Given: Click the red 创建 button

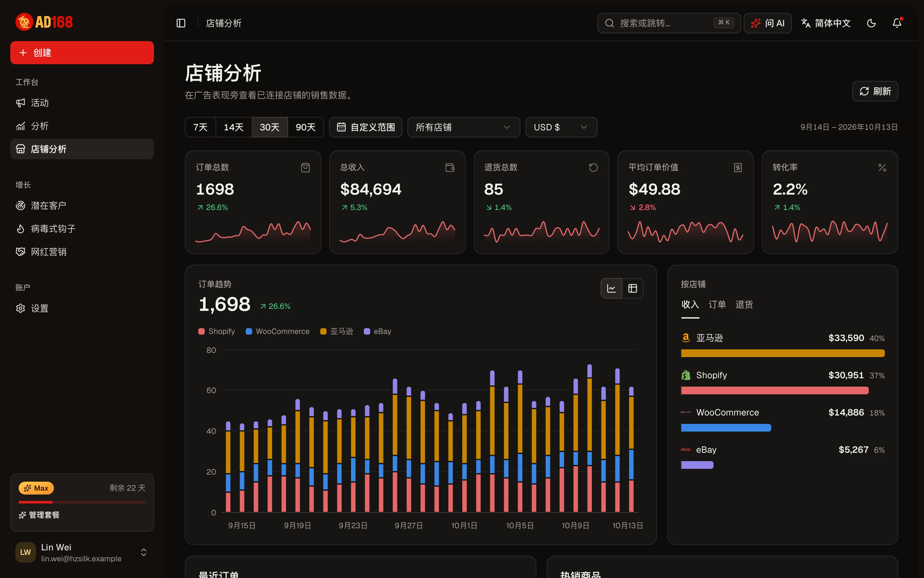Looking at the screenshot, I should (82, 53).
